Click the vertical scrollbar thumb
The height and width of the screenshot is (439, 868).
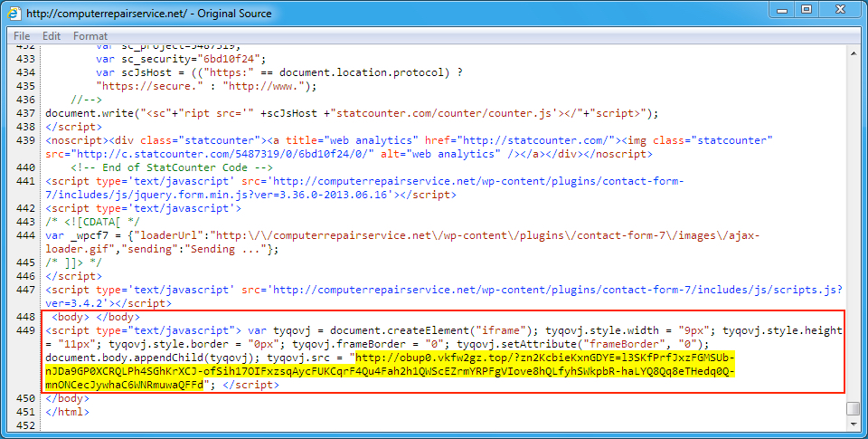tap(853, 408)
